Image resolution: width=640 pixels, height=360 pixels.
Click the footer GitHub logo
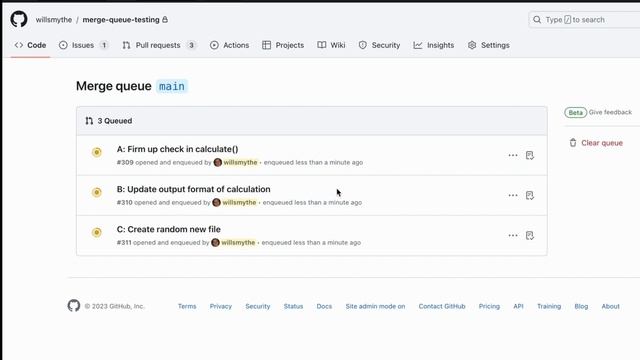74,306
